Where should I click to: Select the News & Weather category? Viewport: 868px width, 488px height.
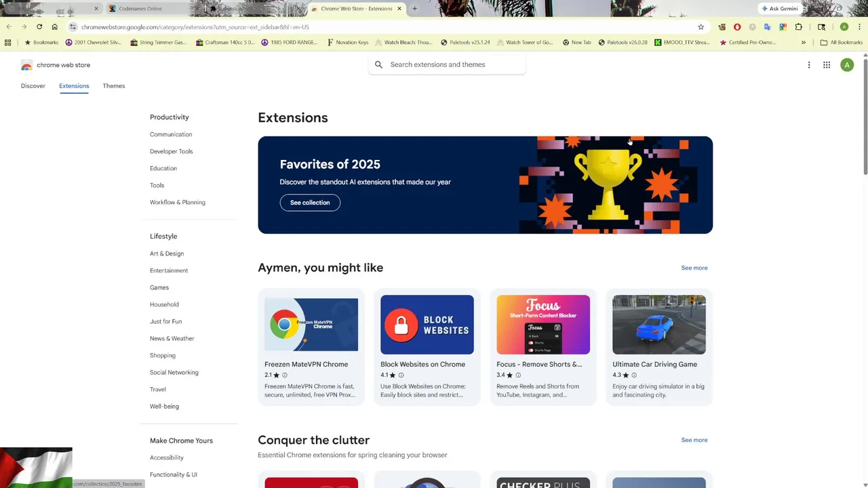tap(172, 338)
